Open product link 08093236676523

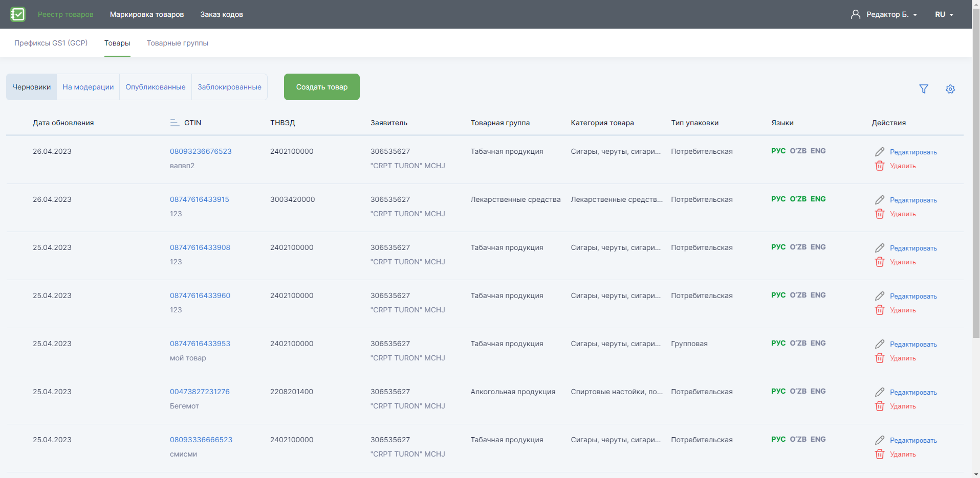tap(201, 151)
